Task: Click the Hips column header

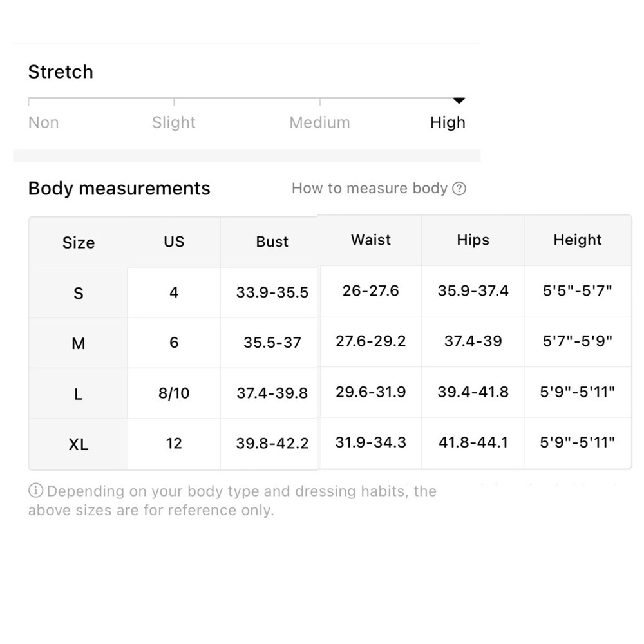Action: pyautogui.click(x=473, y=240)
